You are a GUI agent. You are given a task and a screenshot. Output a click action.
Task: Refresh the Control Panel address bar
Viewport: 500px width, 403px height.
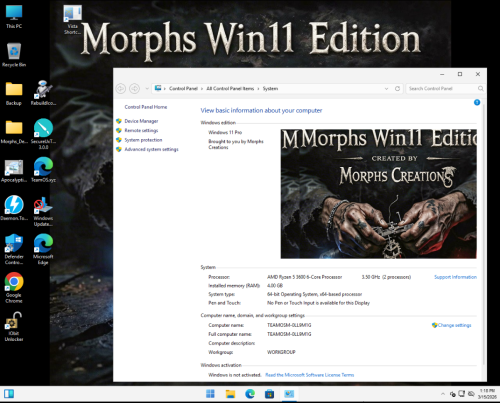click(397, 89)
